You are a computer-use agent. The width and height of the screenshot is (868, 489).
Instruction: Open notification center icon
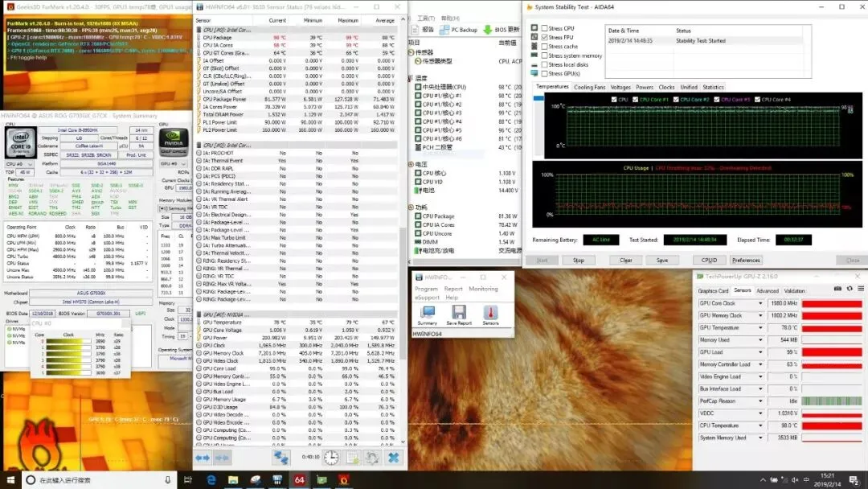(x=854, y=479)
